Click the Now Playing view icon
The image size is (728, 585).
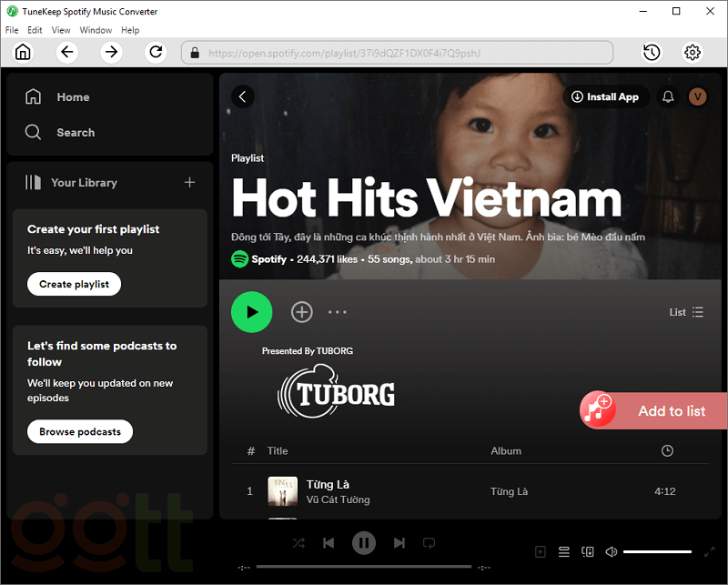coord(540,551)
